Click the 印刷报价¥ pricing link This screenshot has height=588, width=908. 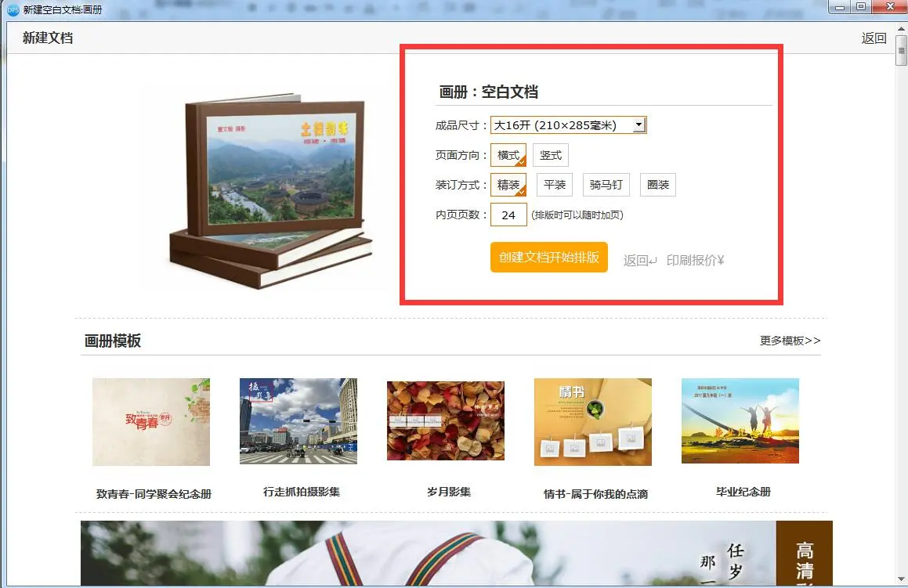tap(695, 260)
